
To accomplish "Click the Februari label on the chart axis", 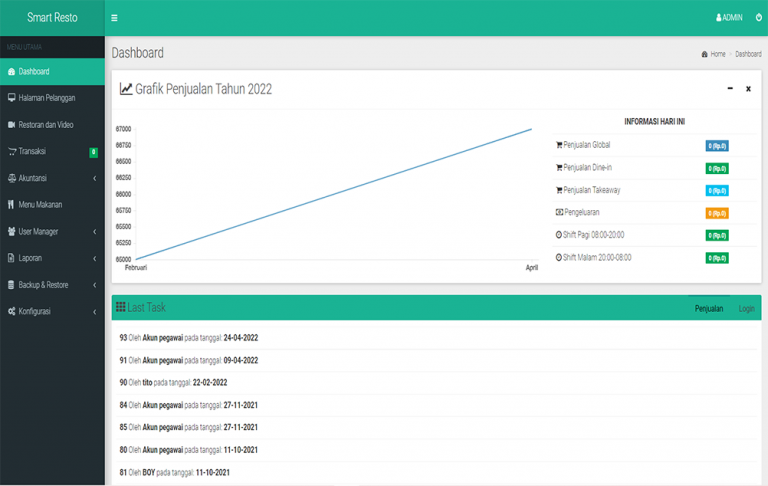I will point(136,267).
